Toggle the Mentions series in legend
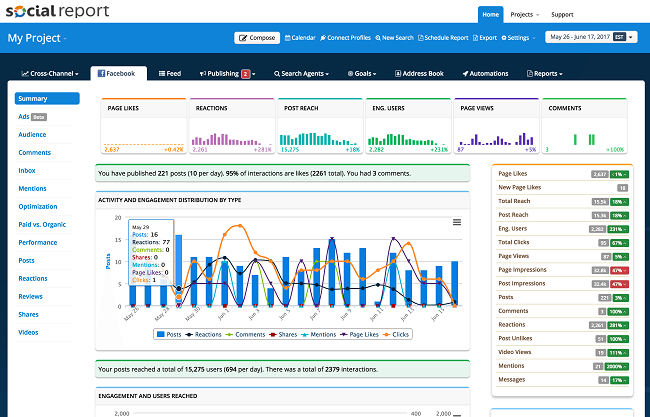This screenshot has height=417, width=650. point(318,335)
